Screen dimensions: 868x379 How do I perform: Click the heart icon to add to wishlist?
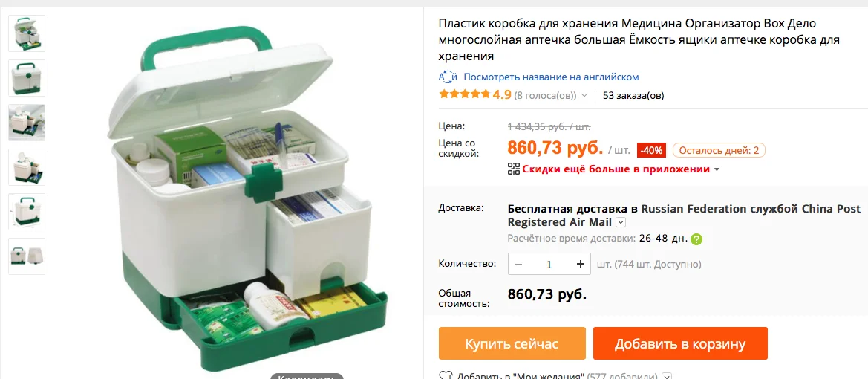pyautogui.click(x=446, y=376)
